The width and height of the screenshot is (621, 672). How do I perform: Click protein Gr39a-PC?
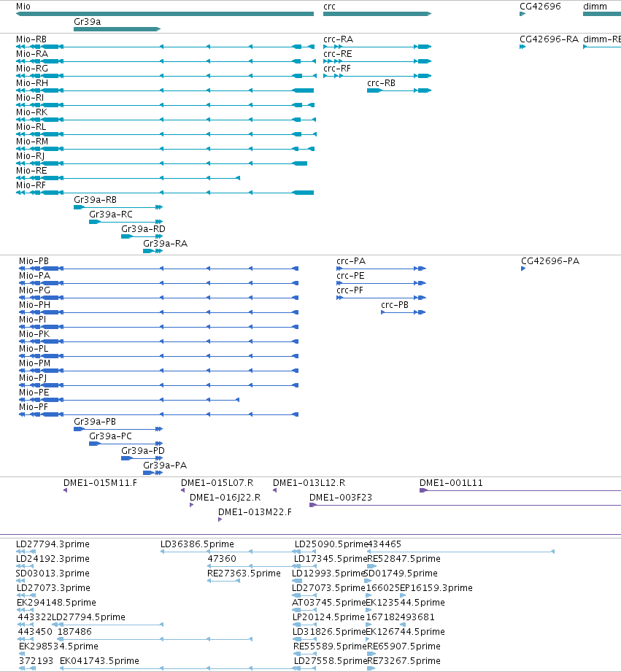click(x=111, y=436)
